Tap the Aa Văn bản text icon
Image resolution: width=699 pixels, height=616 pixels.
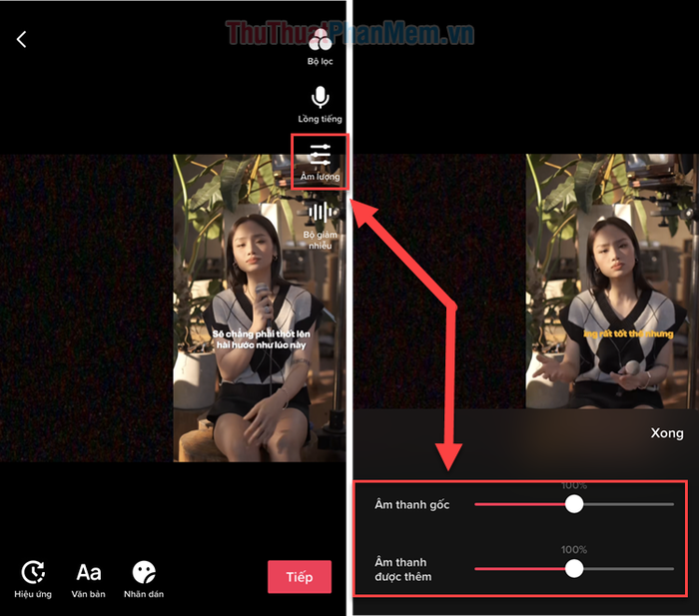88,572
